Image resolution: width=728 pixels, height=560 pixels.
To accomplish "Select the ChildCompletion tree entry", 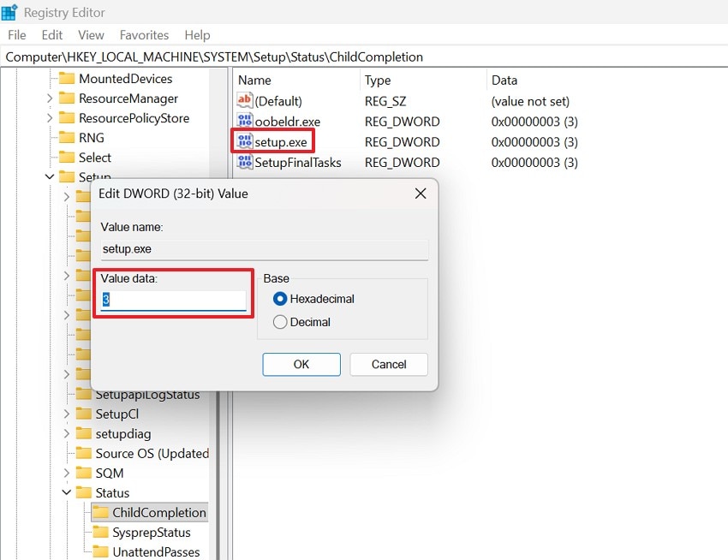I will pos(159,512).
